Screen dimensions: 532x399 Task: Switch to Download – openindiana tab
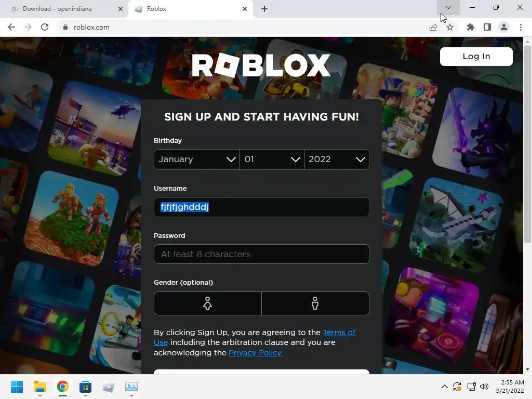(64, 9)
